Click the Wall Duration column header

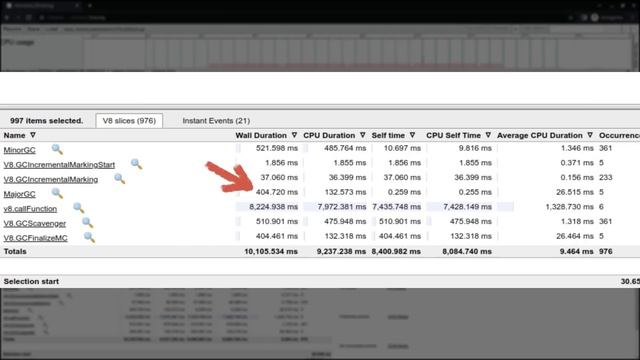pos(261,136)
